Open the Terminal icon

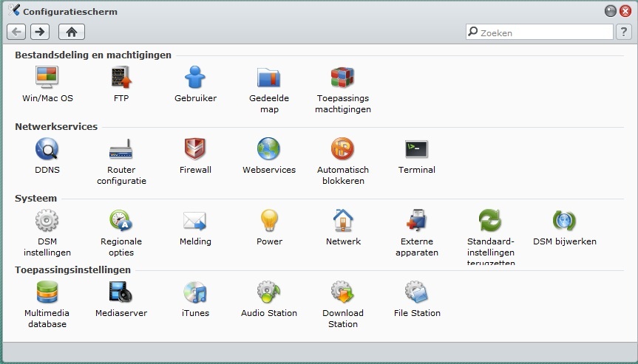pyautogui.click(x=417, y=149)
